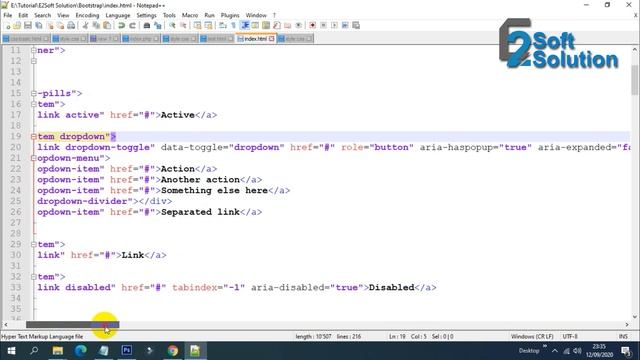Screen dimensions: 640x360
Task: Click the horizontal scrollbar thumb
Action: click(72, 324)
